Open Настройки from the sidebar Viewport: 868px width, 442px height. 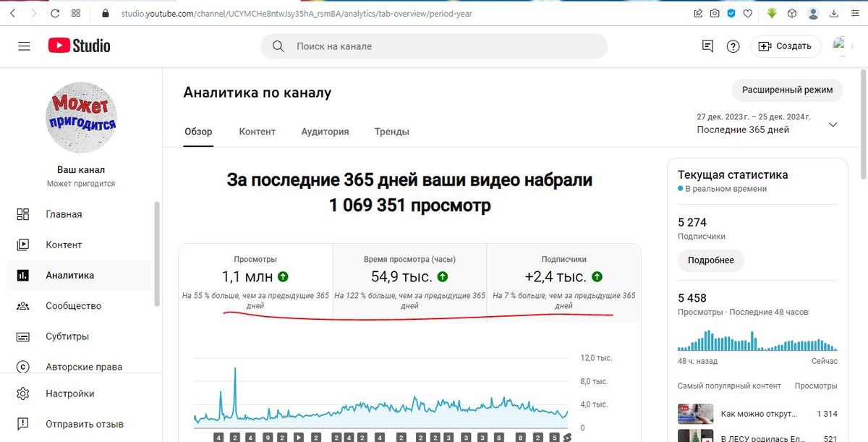(67, 393)
